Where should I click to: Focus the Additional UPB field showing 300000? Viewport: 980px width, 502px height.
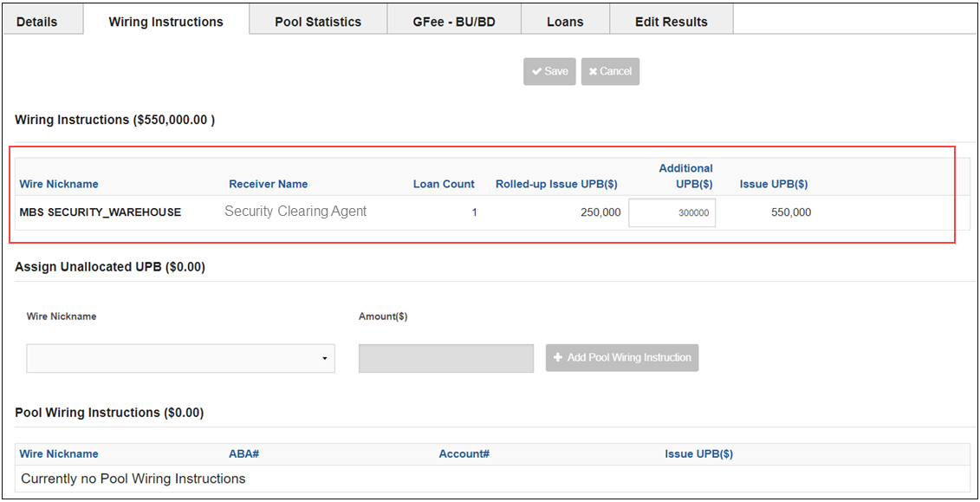672,212
